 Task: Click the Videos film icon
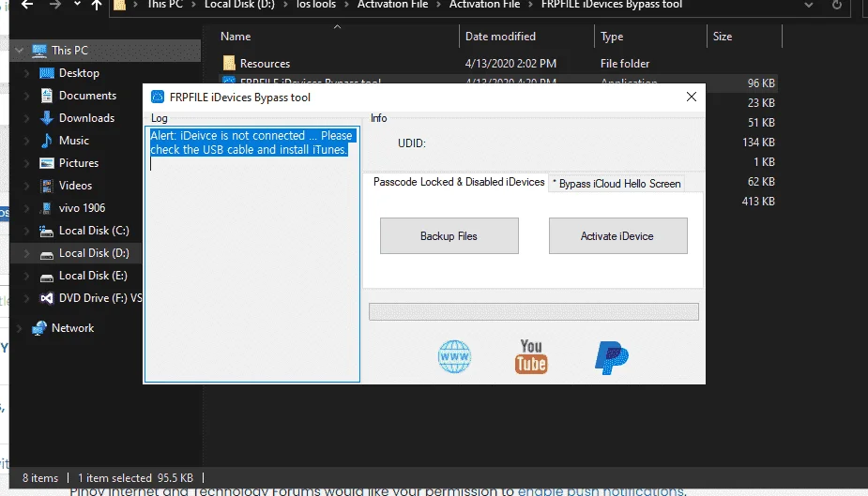47,186
